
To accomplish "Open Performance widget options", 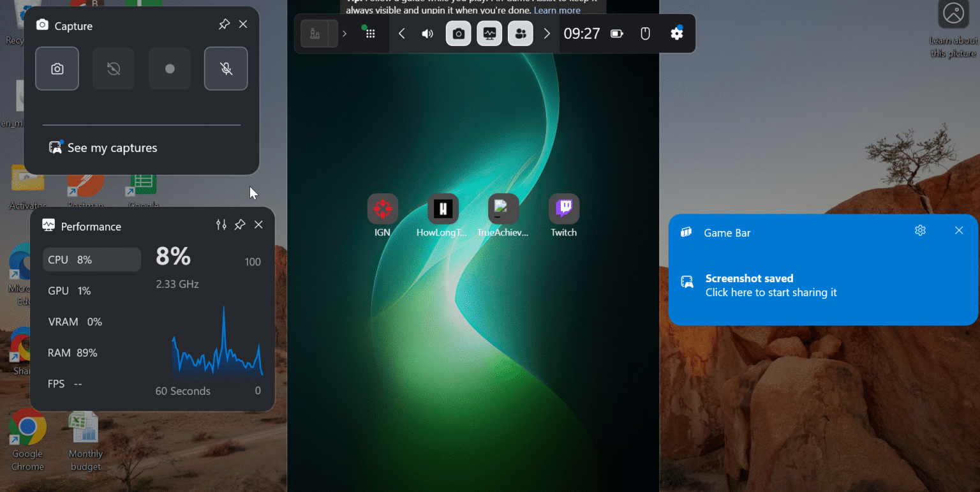I will [221, 225].
